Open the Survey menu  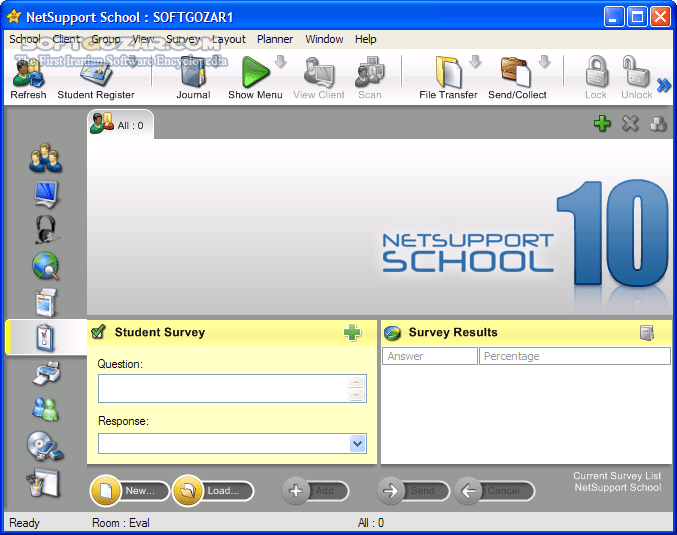(x=183, y=39)
